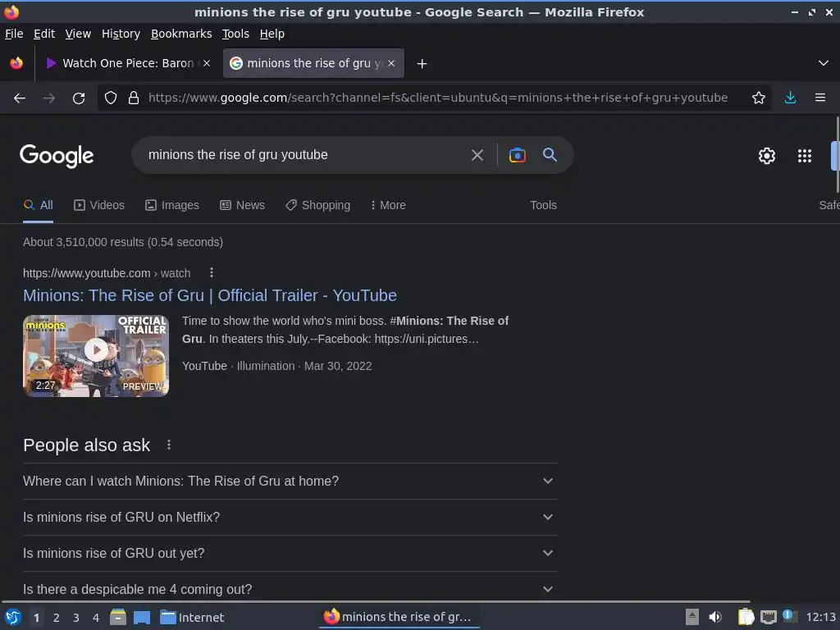Search by image with Google Lens
This screenshot has width=840, height=630.
pyautogui.click(x=517, y=155)
